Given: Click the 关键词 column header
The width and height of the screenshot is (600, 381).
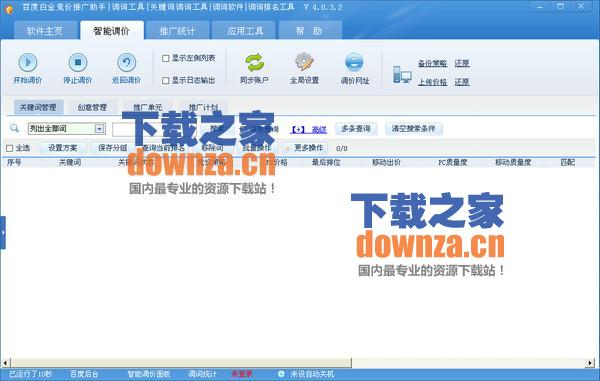Looking at the screenshot, I should (70, 162).
